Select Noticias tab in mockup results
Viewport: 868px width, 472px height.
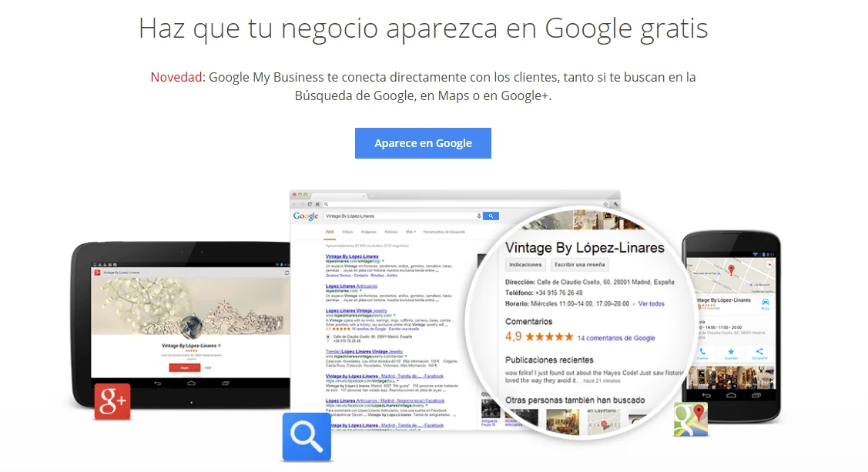point(390,232)
